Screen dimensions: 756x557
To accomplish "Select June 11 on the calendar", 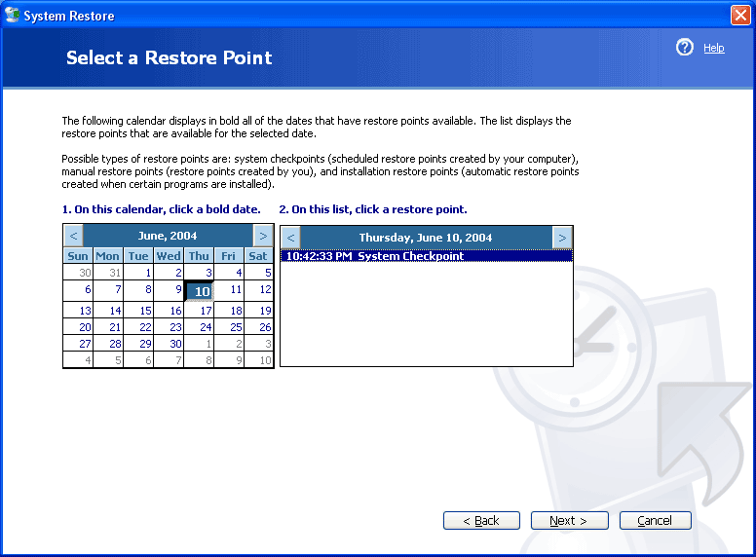I will pos(229,291).
